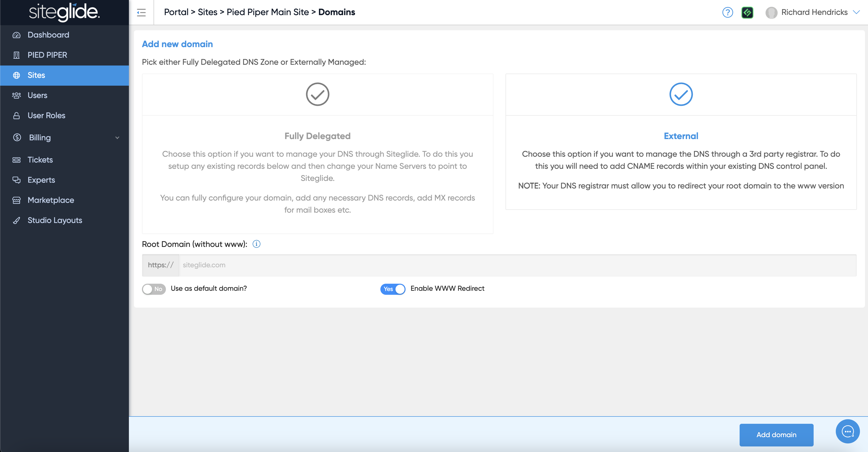Focus the root domain input field
Screen dimensions: 868x452
[x=518, y=265]
